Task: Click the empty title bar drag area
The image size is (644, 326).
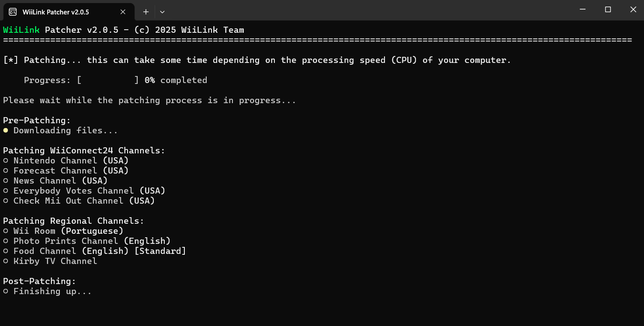Action: click(350, 10)
